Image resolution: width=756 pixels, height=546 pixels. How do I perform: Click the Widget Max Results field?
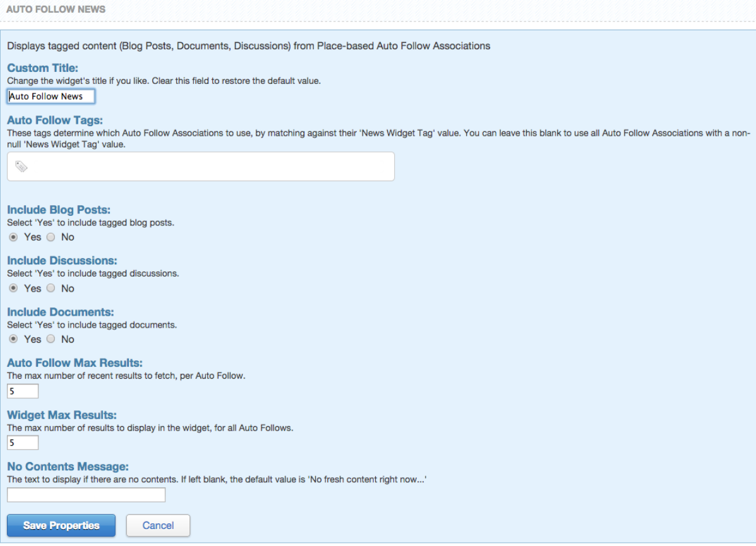click(23, 442)
